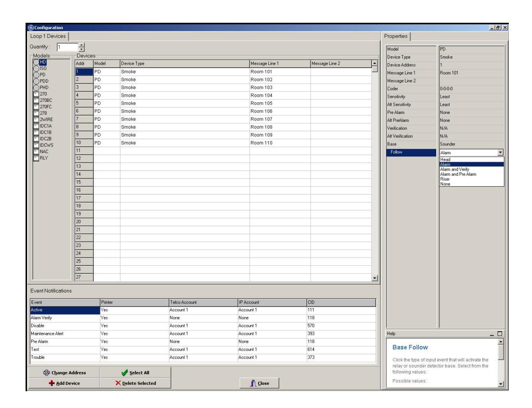Click the Device Type column header

point(185,64)
